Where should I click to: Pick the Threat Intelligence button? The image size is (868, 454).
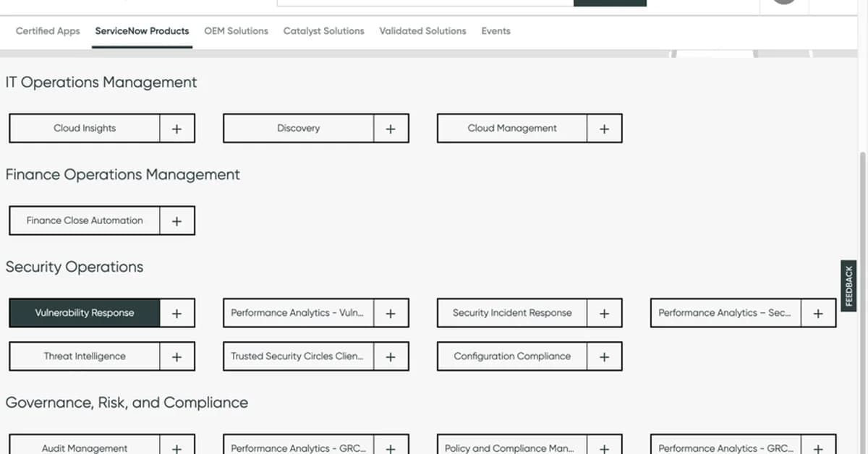click(x=85, y=357)
